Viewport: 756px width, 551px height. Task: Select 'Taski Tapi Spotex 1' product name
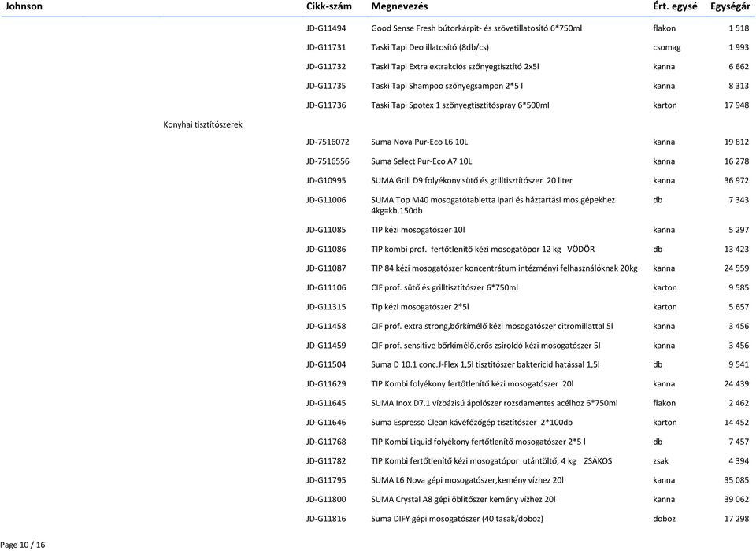click(406, 105)
